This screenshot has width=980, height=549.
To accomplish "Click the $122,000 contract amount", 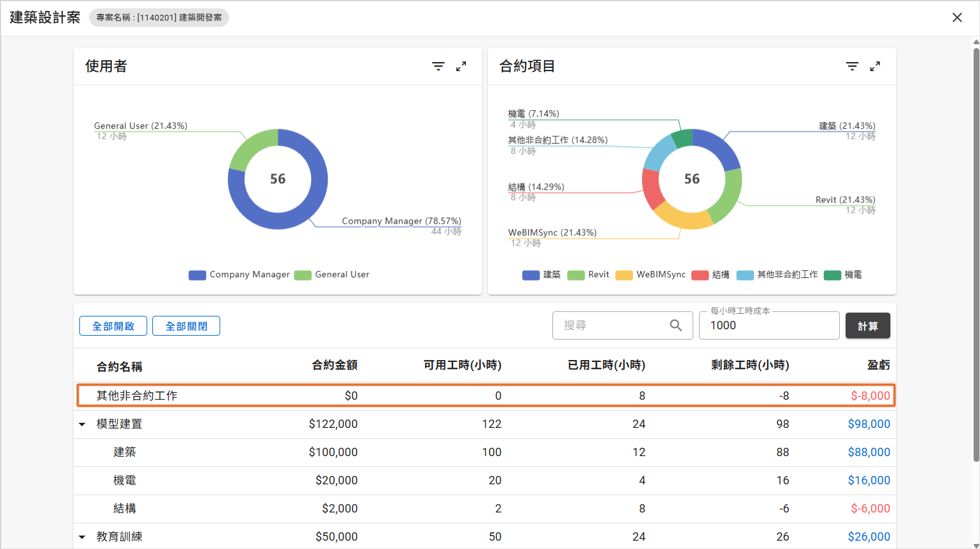I will (333, 424).
